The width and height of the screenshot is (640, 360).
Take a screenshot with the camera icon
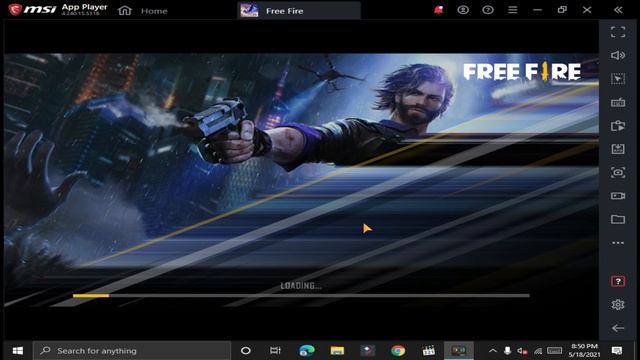pos(618,173)
